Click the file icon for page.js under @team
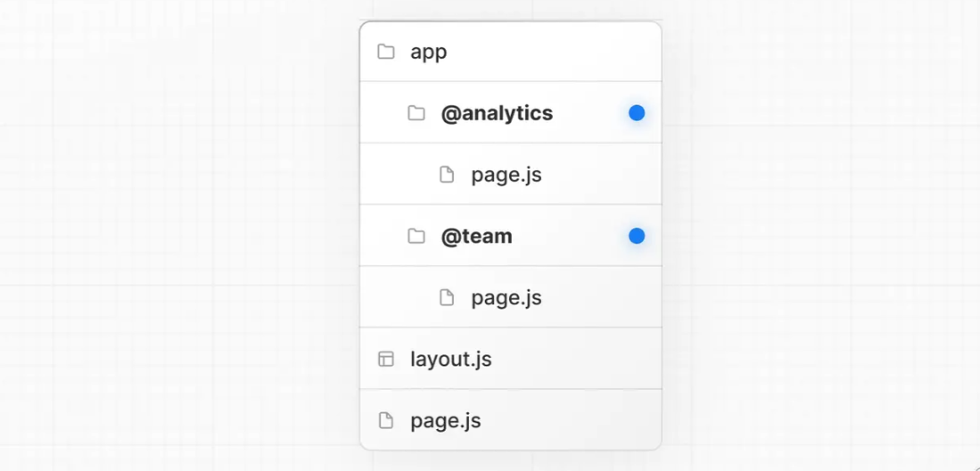This screenshot has width=980, height=471. coord(447,298)
